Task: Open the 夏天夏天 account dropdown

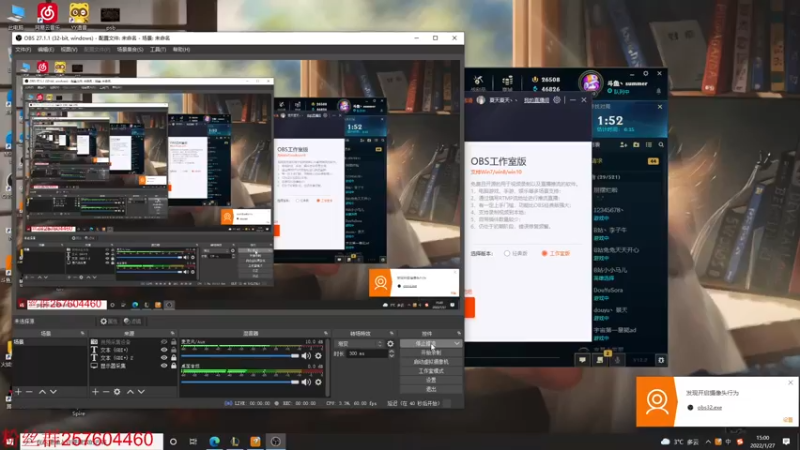Action: 502,100
